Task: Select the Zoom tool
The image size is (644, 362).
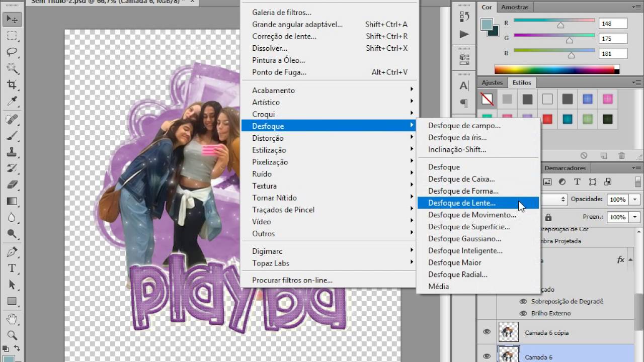Action: click(12, 335)
